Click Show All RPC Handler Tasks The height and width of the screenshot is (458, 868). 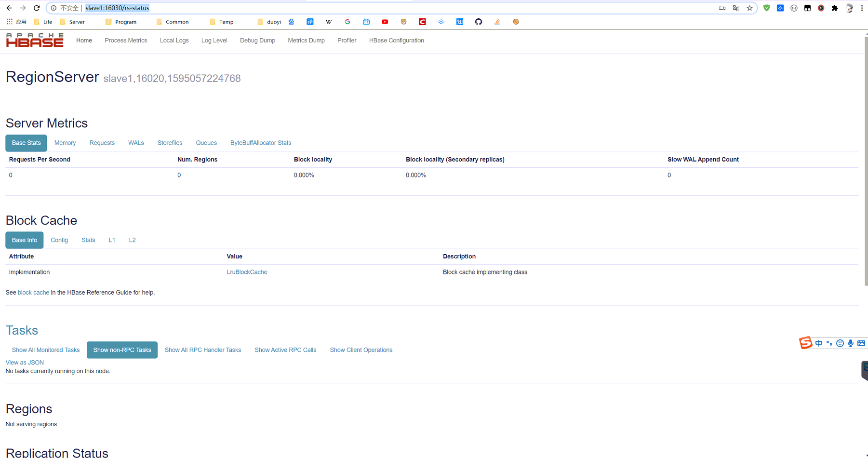[x=203, y=350]
